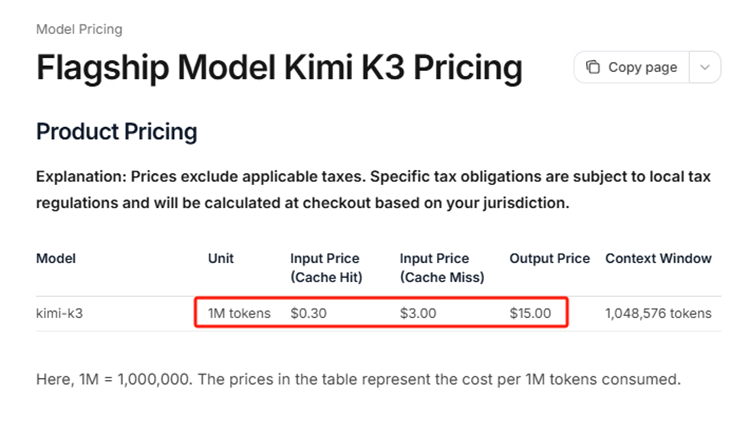Select the Unit column header
750x432 pixels.
click(221, 258)
